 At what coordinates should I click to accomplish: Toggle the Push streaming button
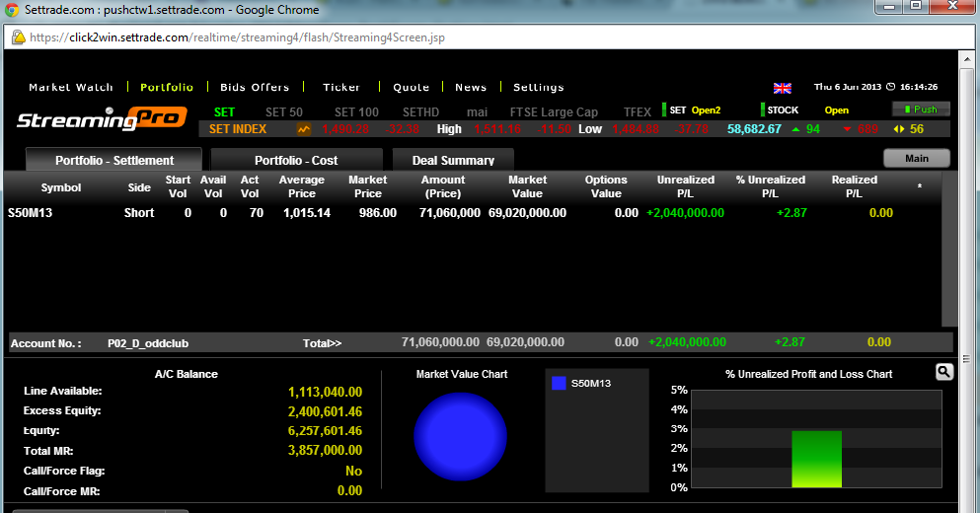point(921,110)
